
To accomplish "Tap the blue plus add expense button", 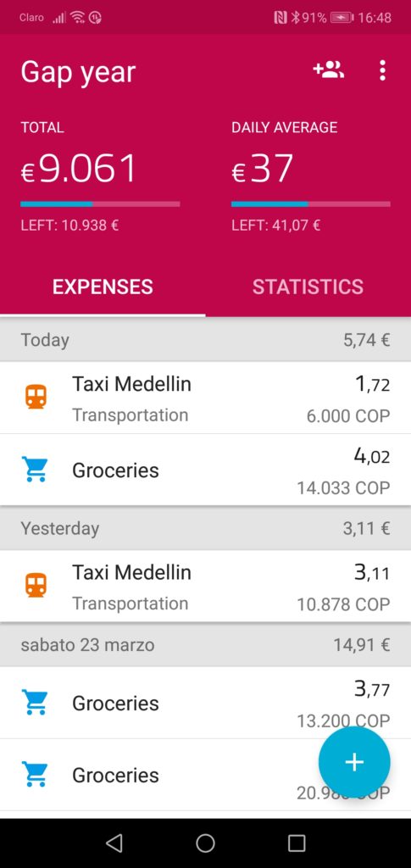I will coord(354,762).
